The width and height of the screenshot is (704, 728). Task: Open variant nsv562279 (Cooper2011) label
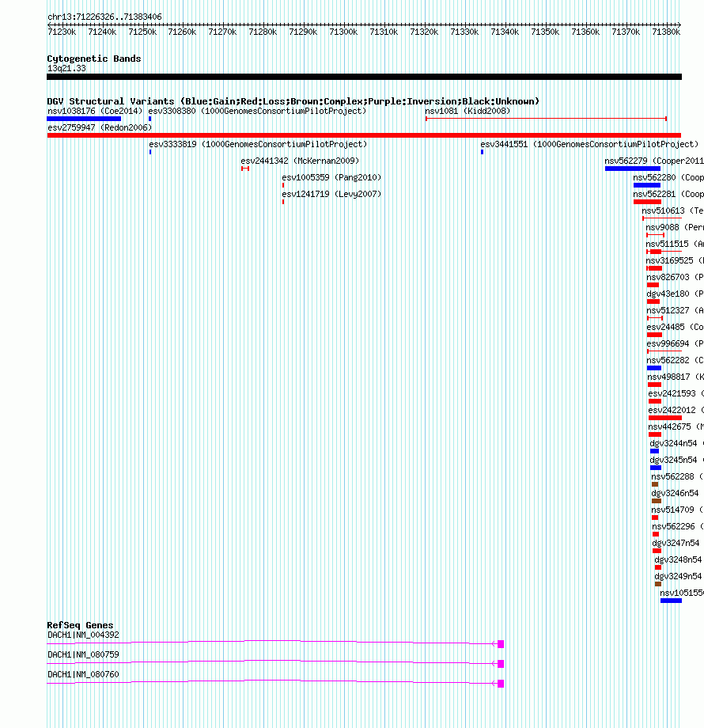[x=654, y=161]
